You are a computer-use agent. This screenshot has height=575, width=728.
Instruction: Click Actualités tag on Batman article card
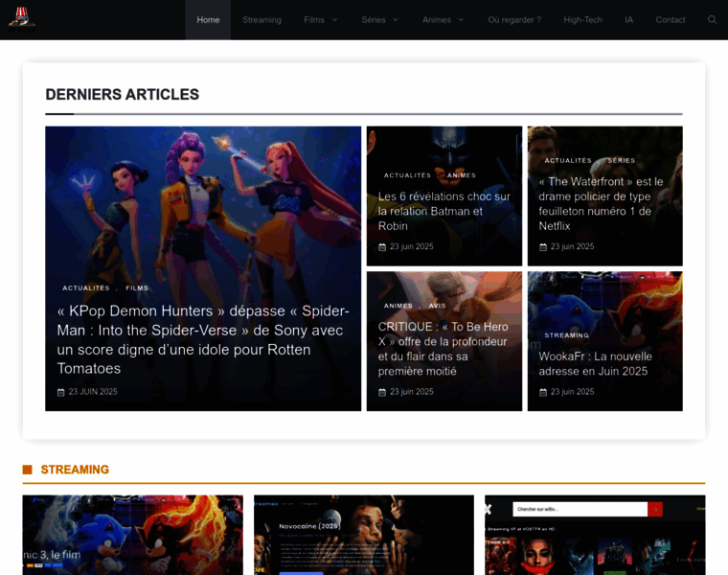(407, 175)
